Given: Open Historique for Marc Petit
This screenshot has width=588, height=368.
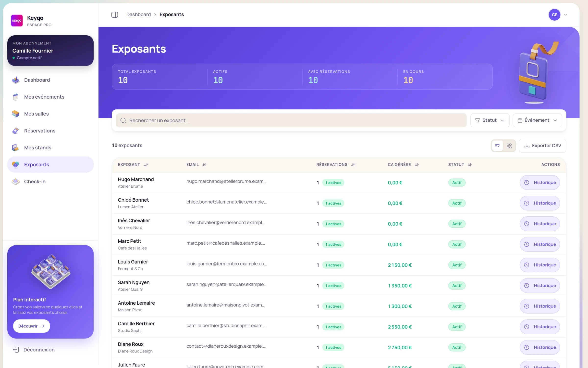Looking at the screenshot, I should click(540, 244).
